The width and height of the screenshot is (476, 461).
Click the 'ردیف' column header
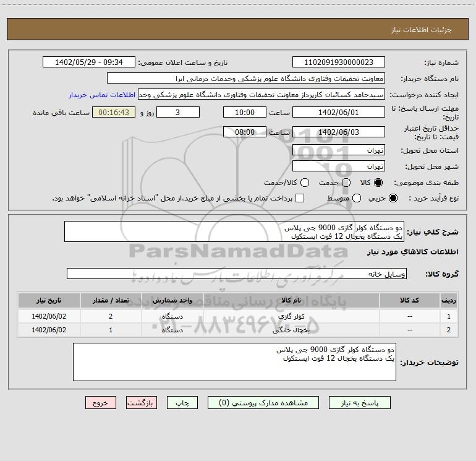[x=449, y=300]
